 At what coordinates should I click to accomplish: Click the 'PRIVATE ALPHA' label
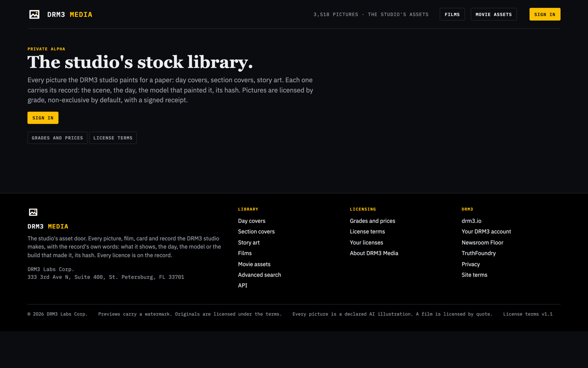pyautogui.click(x=46, y=49)
